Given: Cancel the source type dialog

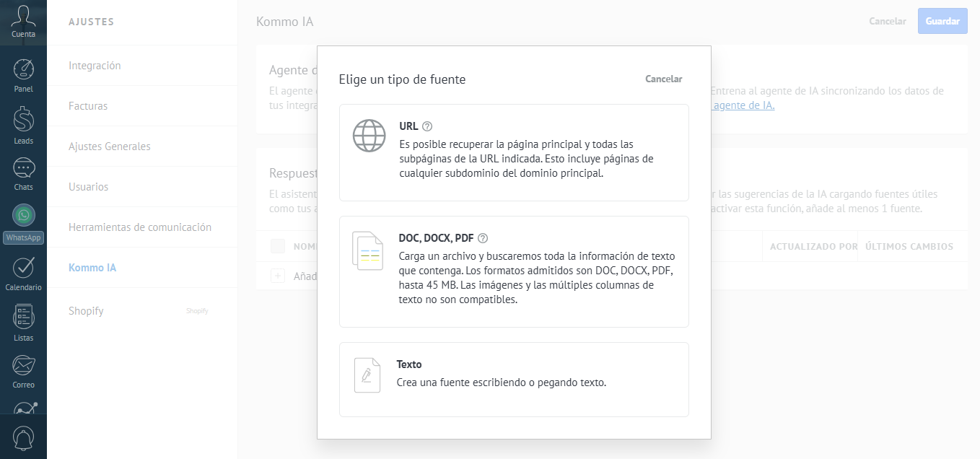Looking at the screenshot, I should (663, 79).
